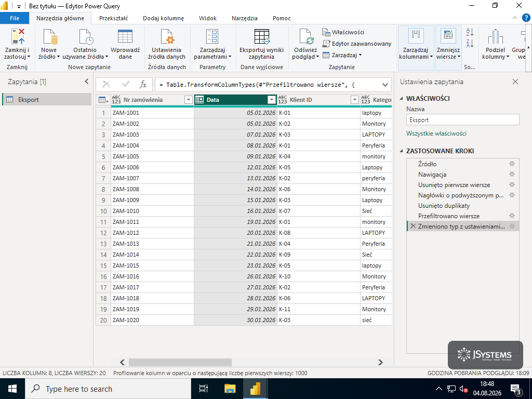
Task: Sort ascending with the A-Z icon
Action: (470, 32)
